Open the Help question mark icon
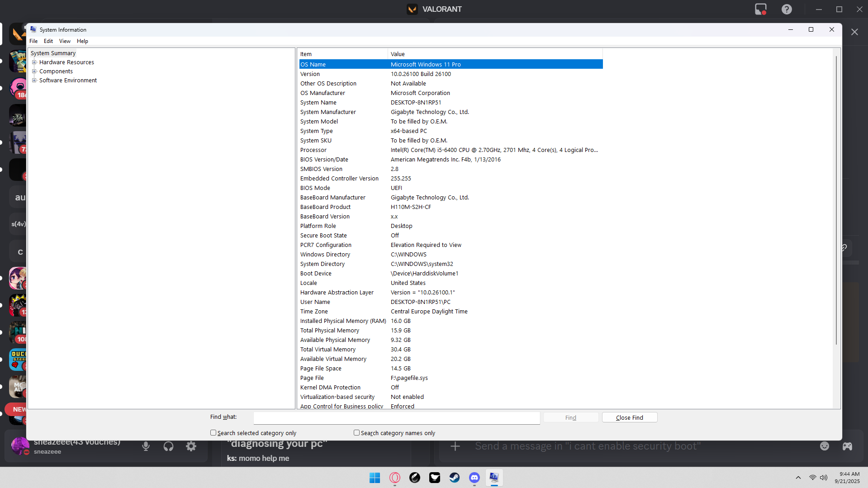The width and height of the screenshot is (868, 488). tap(787, 9)
